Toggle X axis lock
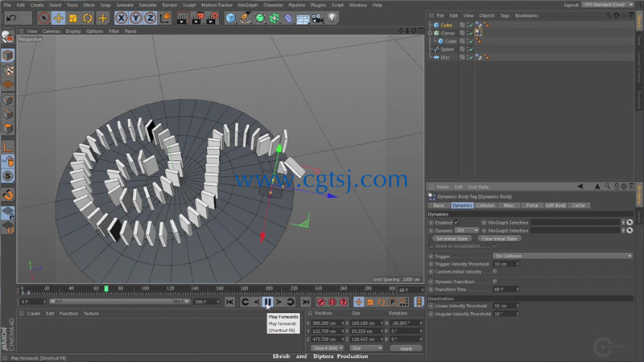The height and width of the screenshot is (362, 644). [121, 18]
